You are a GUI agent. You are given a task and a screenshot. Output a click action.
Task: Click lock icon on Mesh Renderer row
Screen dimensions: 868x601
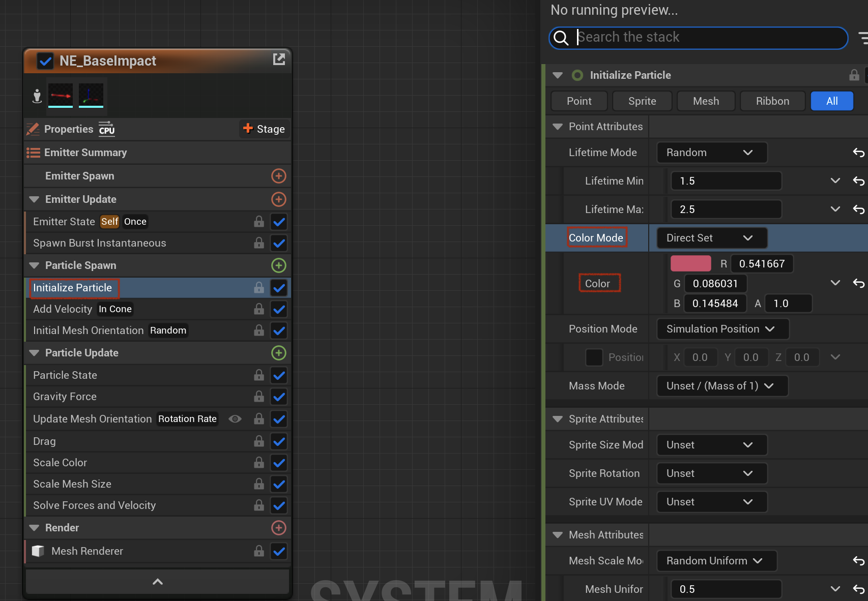259,551
